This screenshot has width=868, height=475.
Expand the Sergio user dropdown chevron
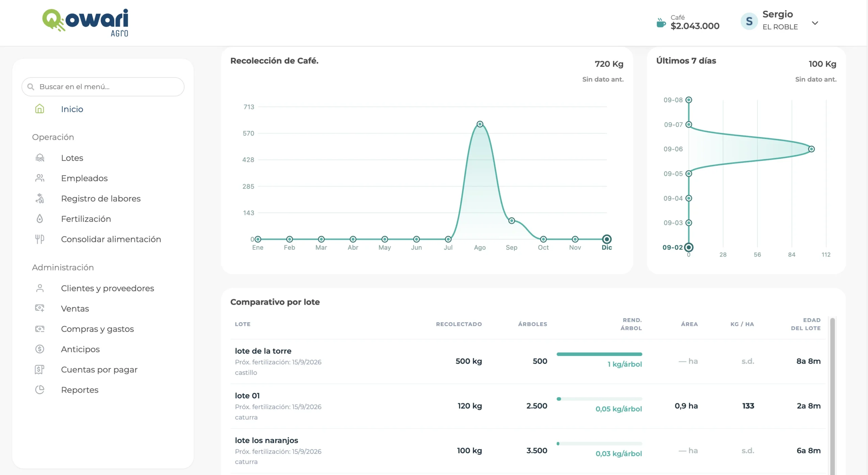tap(815, 23)
